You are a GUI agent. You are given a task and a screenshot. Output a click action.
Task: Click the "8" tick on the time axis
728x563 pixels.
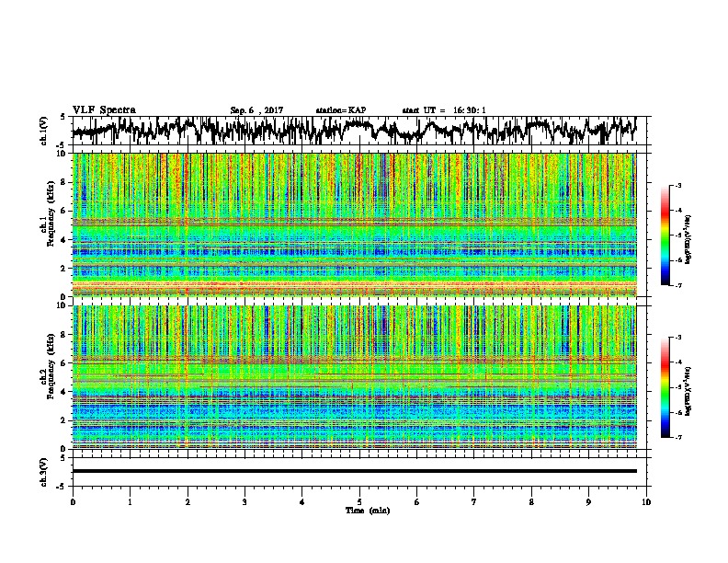(531, 502)
